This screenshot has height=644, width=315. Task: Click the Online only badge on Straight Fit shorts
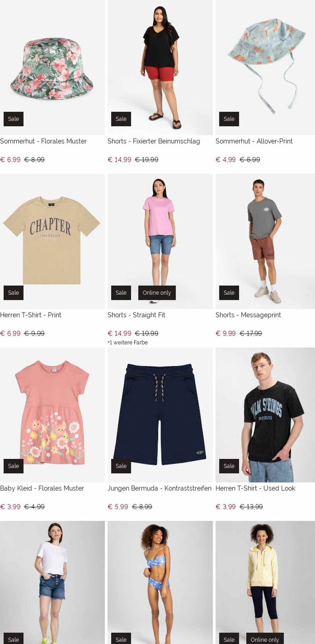[x=157, y=293]
